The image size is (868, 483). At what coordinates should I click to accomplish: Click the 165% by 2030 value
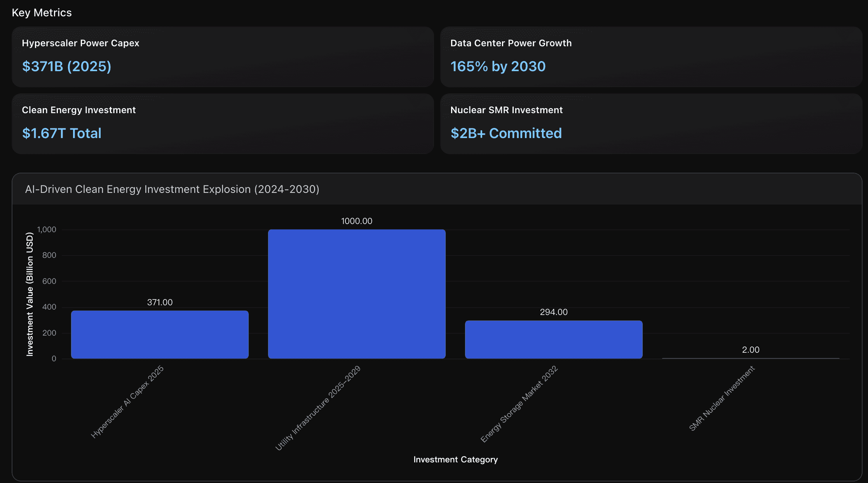(498, 66)
